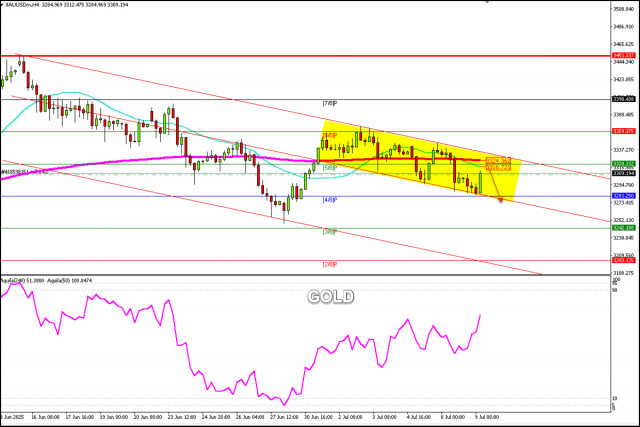The height and width of the screenshot is (427, 640).
Task: Click the blue [4/8]P level label
Action: [x=330, y=200]
